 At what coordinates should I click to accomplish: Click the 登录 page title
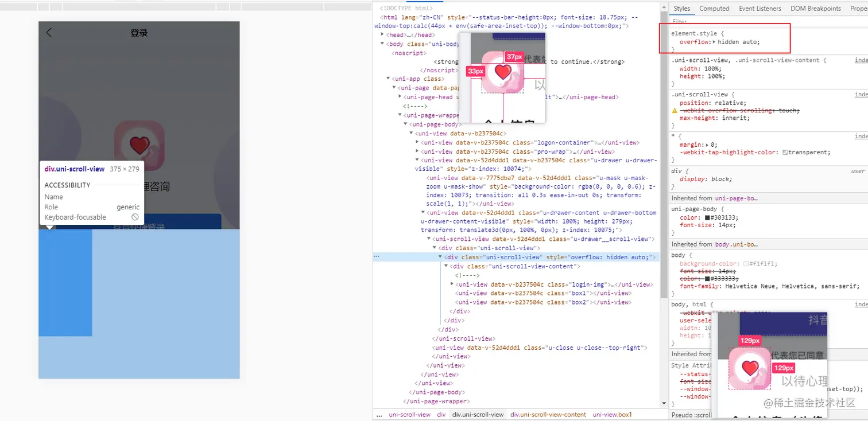tap(139, 33)
